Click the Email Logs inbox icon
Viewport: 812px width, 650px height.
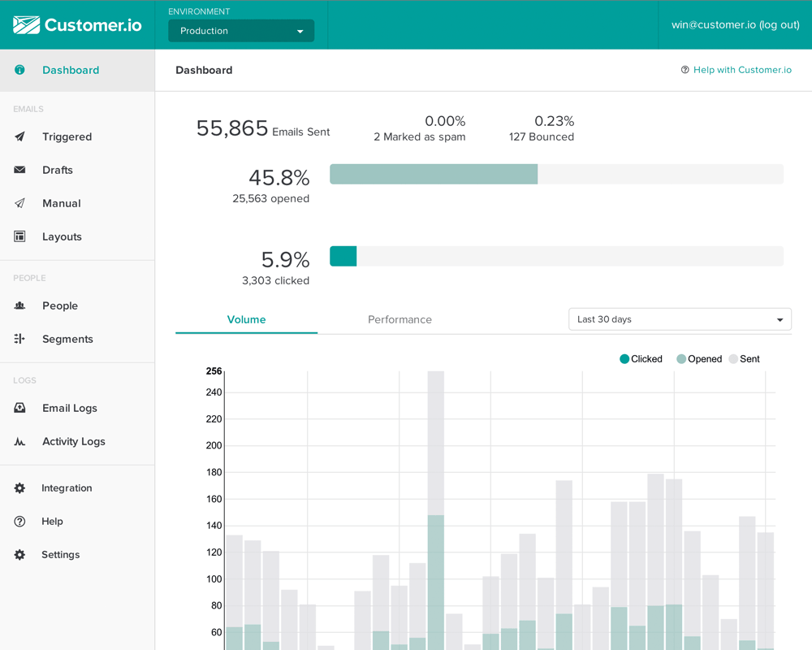tap(19, 408)
